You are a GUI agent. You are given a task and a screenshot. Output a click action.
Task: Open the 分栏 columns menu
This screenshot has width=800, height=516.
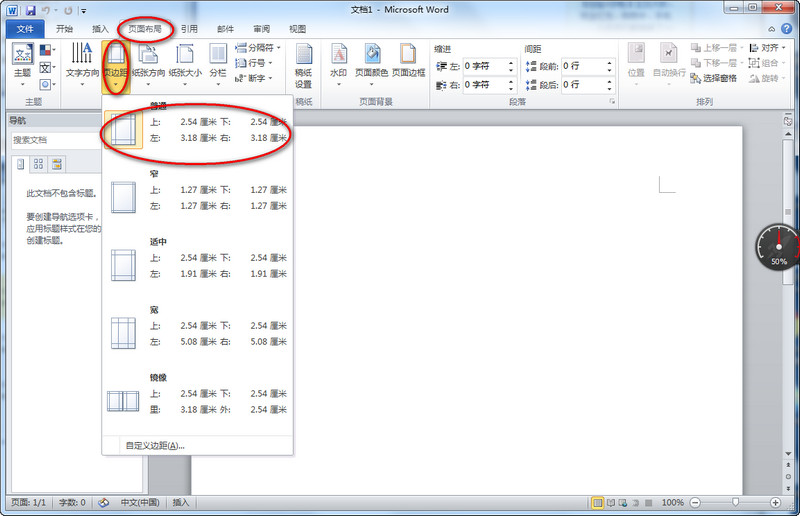pyautogui.click(x=218, y=65)
